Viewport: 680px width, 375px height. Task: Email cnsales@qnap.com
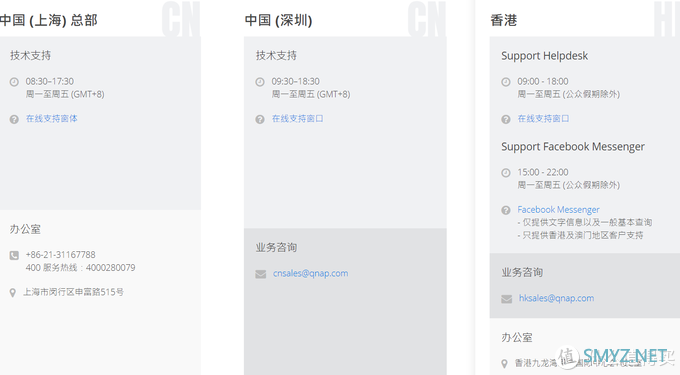tap(311, 273)
